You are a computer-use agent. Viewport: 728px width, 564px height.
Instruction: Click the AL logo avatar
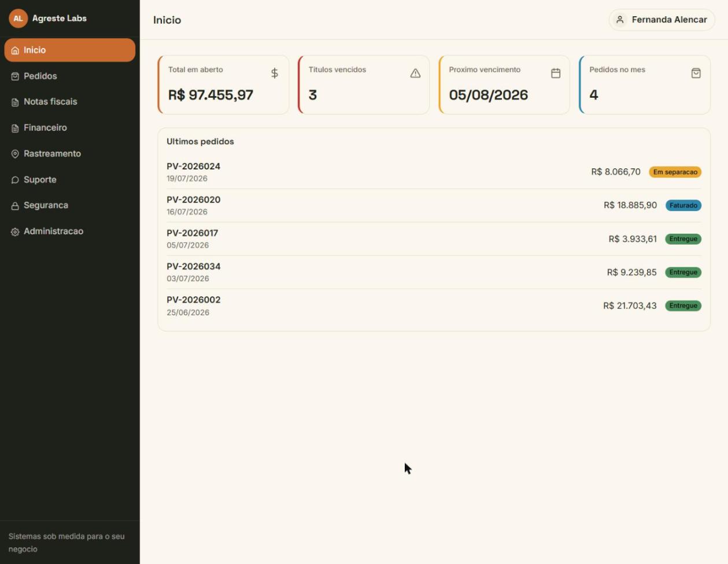tap(18, 19)
